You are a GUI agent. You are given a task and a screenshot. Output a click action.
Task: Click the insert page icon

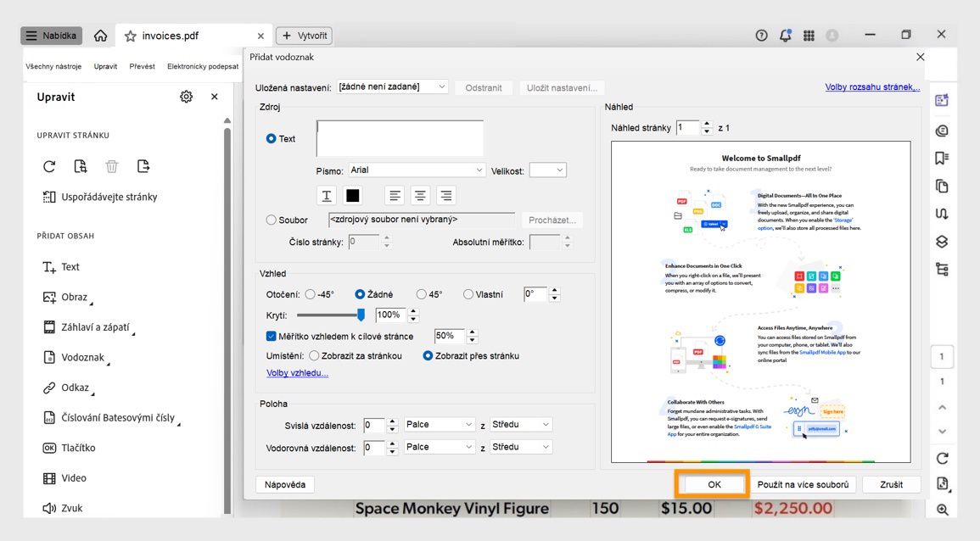pos(143,166)
